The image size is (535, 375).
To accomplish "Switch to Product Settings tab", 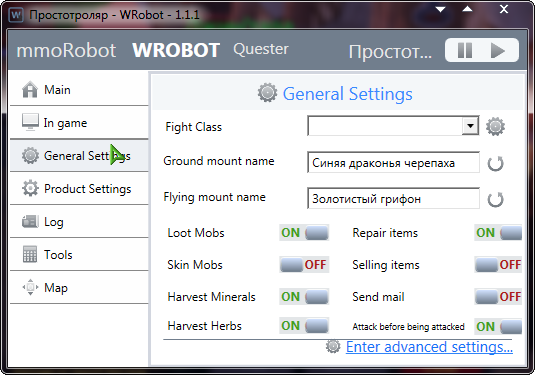I will pos(79,189).
